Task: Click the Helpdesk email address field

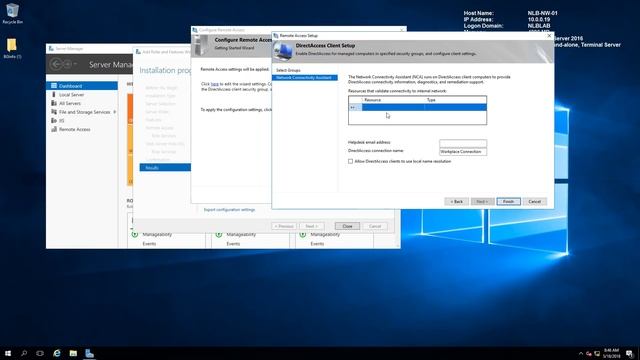Action: [463, 143]
